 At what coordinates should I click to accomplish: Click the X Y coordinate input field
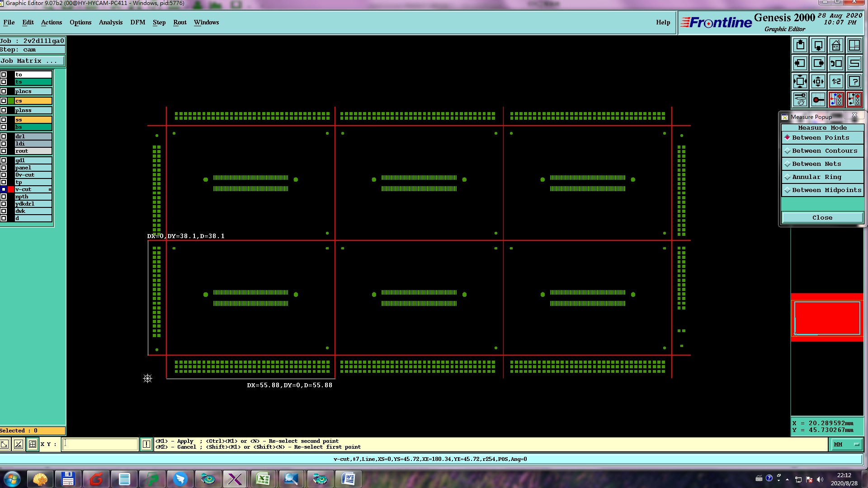coord(99,444)
